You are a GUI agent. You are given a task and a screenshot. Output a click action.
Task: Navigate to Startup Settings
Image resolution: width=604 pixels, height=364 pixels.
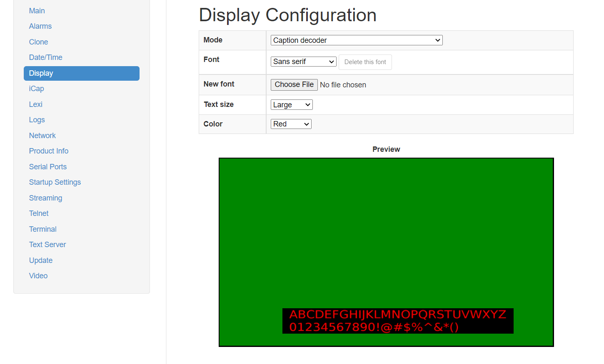(55, 182)
